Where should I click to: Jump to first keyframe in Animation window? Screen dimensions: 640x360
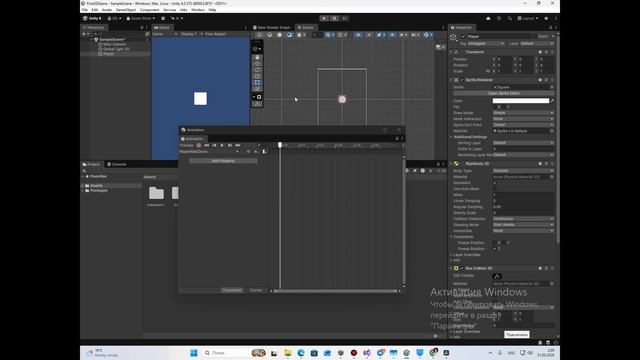pyautogui.click(x=207, y=145)
